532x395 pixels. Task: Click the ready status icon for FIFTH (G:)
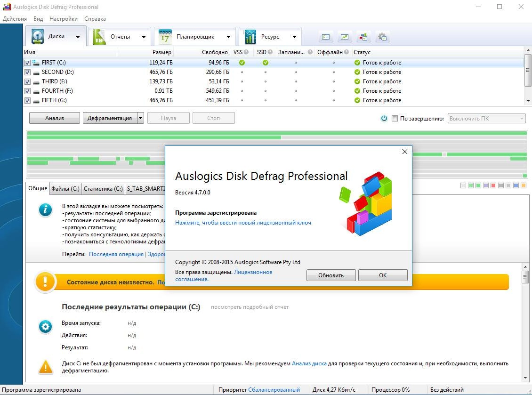357,100
